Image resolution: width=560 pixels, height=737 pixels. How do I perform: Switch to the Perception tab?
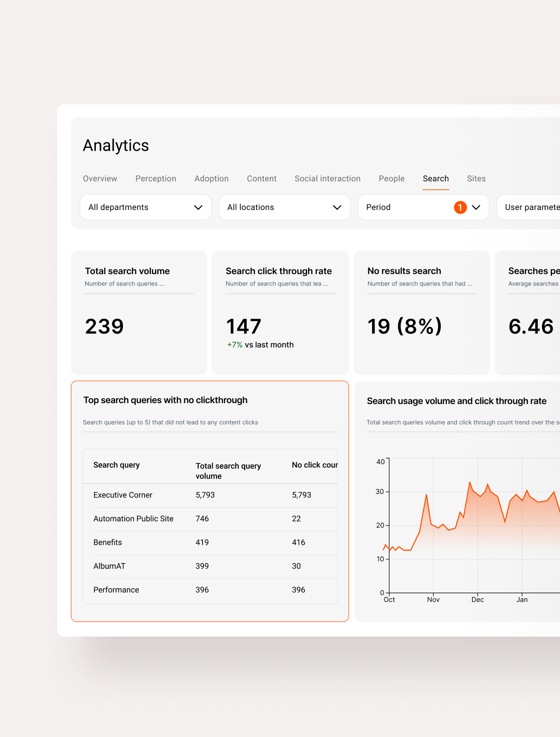156,179
